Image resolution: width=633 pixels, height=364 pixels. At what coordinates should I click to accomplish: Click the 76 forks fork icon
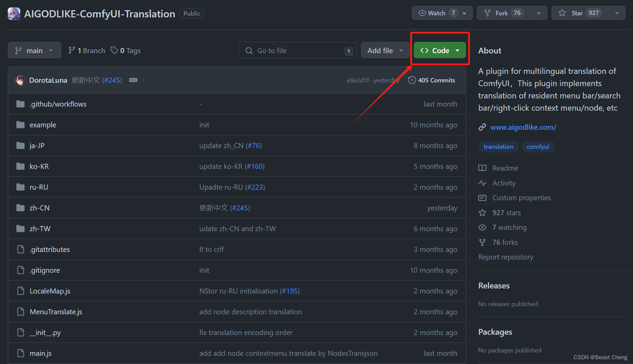coord(482,242)
